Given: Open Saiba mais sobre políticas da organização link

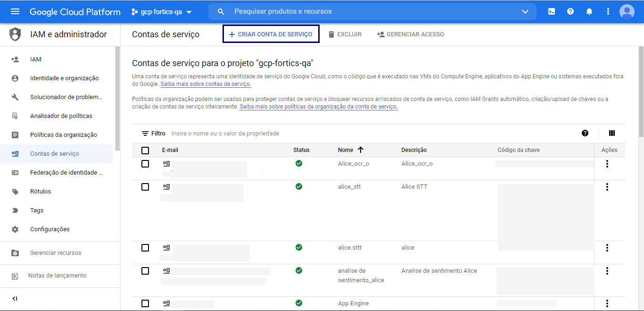Looking at the screenshot, I should [x=319, y=107].
